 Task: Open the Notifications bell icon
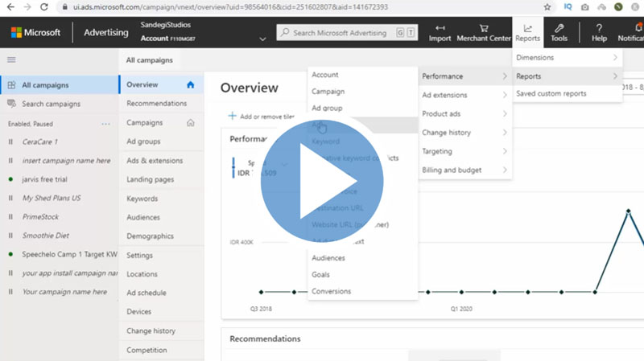click(638, 27)
